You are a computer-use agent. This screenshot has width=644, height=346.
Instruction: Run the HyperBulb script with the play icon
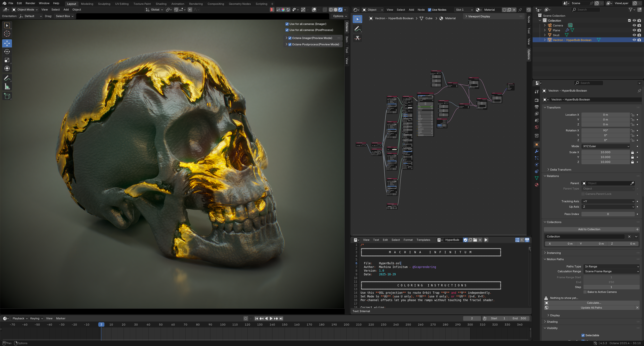click(486, 240)
